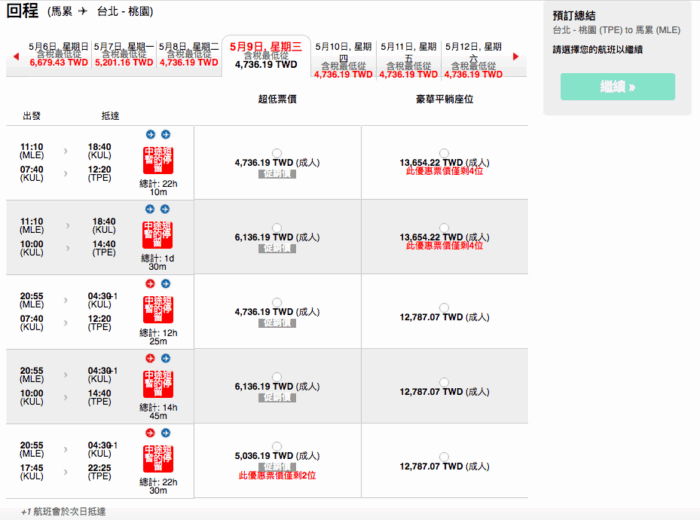Click the previous dates left arrow
The height and width of the screenshot is (520, 700).
pyautogui.click(x=15, y=57)
